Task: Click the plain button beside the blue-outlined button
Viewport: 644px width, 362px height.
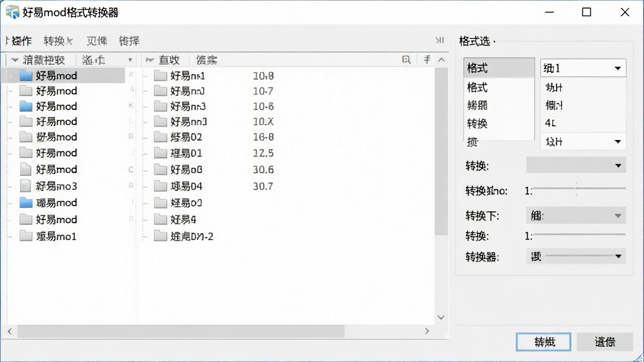Action: point(604,342)
